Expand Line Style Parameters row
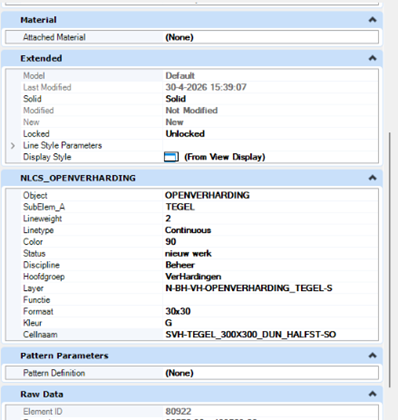This screenshot has width=398, height=420. tap(13, 146)
